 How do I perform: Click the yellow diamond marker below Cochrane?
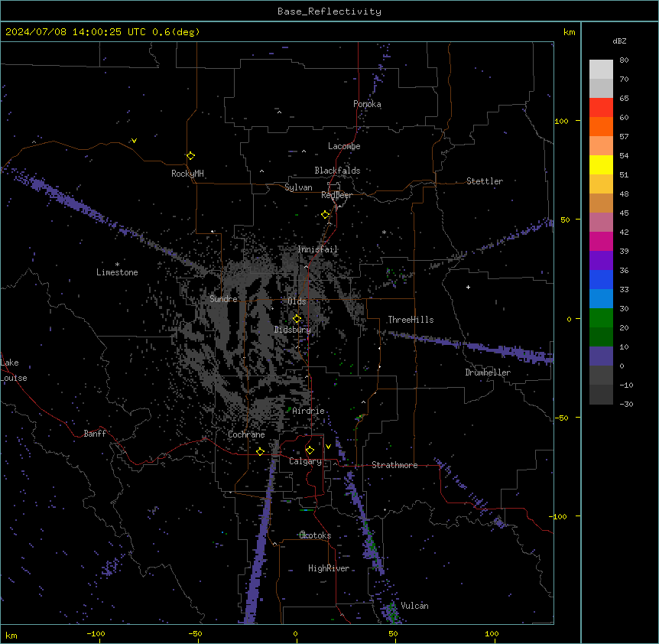point(260,452)
